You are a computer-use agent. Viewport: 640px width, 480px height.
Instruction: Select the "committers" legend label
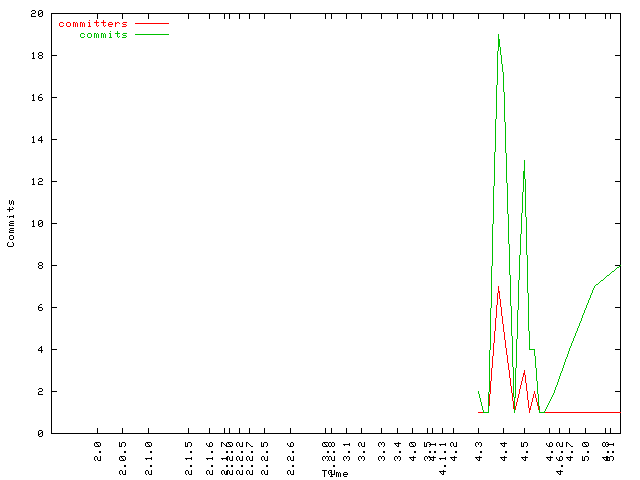click(x=93, y=23)
